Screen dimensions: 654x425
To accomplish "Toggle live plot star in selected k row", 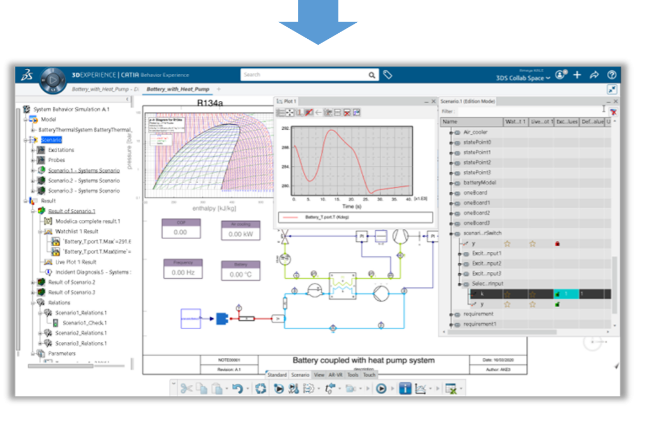I will (x=533, y=294).
